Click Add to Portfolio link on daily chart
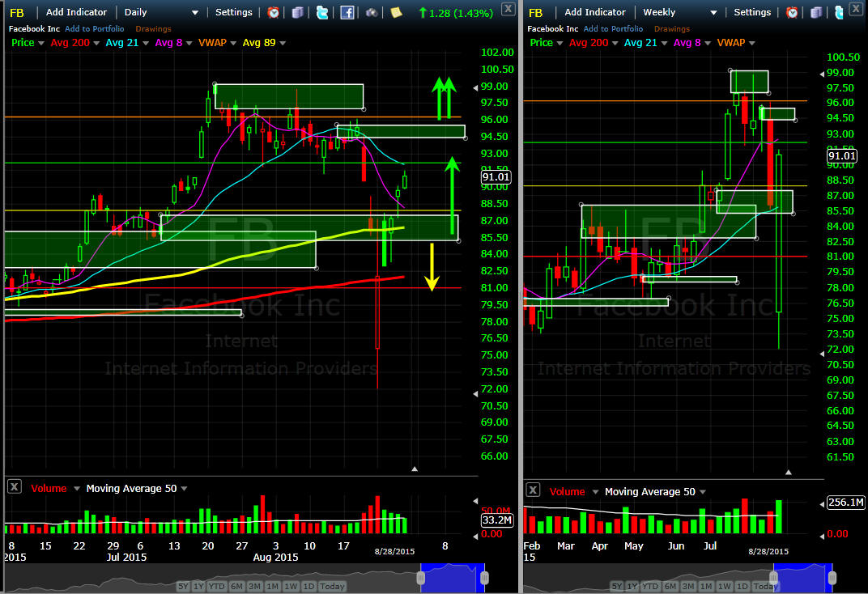 coord(94,29)
